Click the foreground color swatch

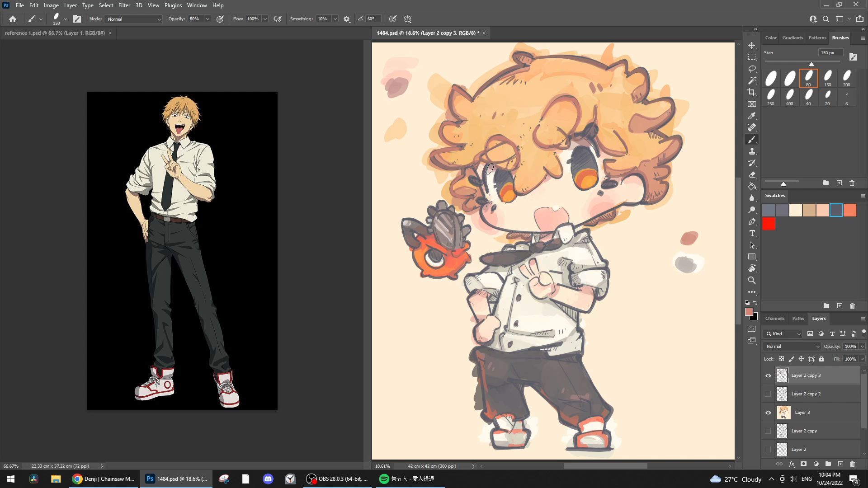[749, 312]
